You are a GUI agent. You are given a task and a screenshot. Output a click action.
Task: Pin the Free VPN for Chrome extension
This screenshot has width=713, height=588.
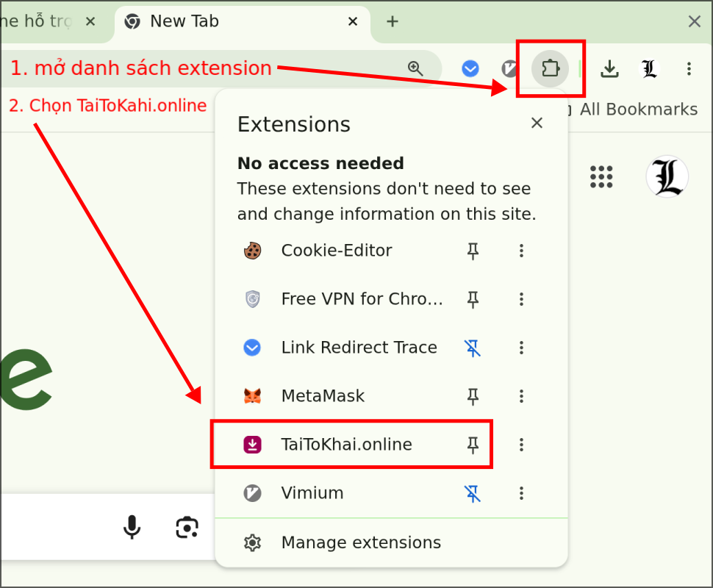(473, 299)
